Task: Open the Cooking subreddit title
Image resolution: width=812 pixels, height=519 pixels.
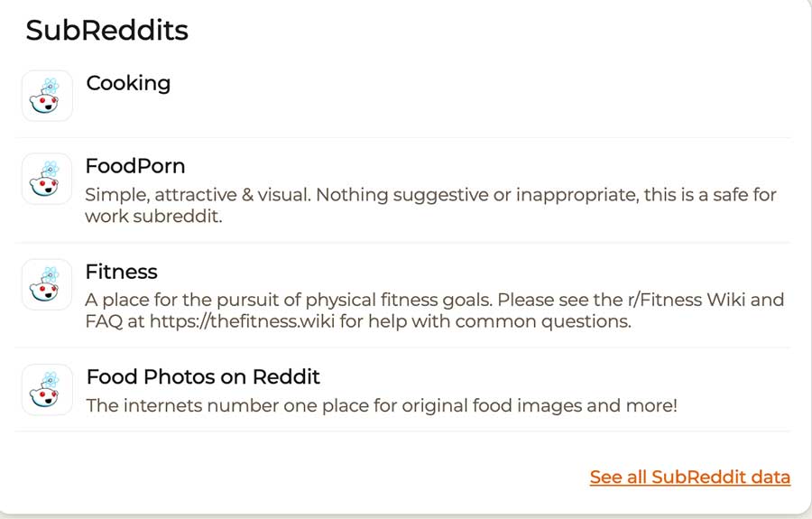Action: point(128,83)
